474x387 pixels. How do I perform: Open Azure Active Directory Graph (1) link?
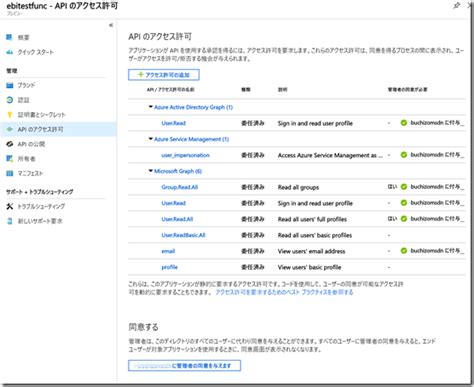(193, 107)
